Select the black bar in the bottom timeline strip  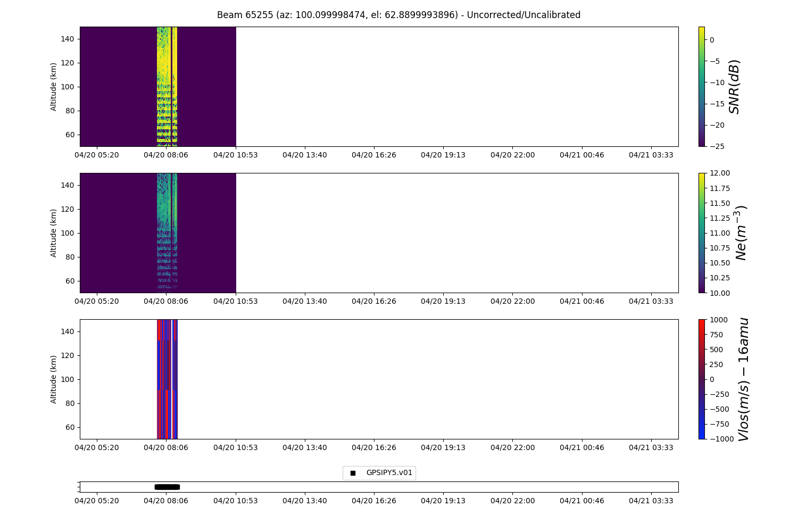[167, 487]
